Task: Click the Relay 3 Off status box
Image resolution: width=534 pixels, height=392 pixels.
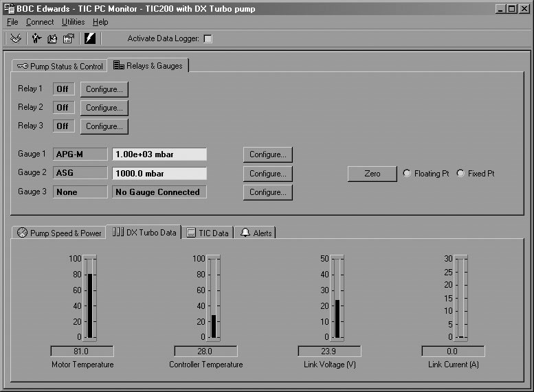Action: pyautogui.click(x=63, y=126)
